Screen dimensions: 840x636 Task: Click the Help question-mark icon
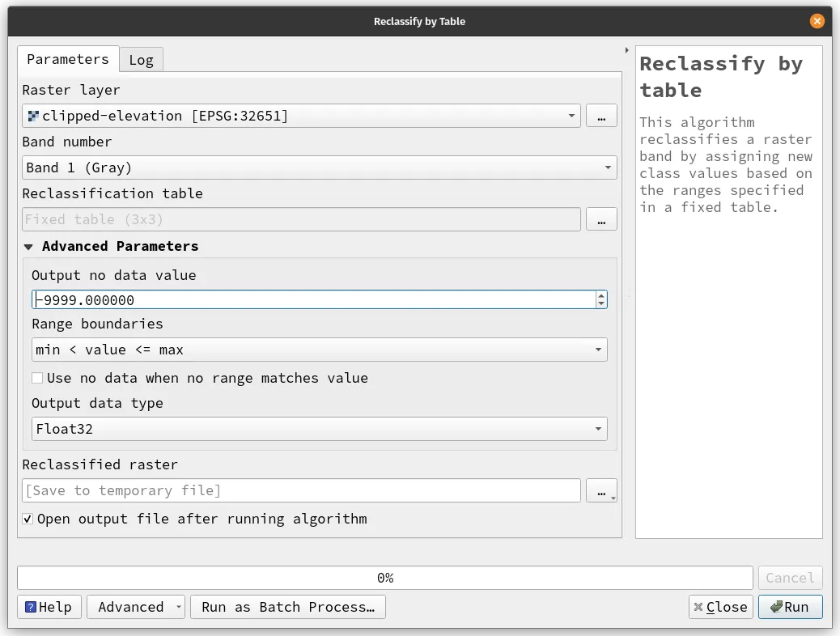[x=30, y=607]
